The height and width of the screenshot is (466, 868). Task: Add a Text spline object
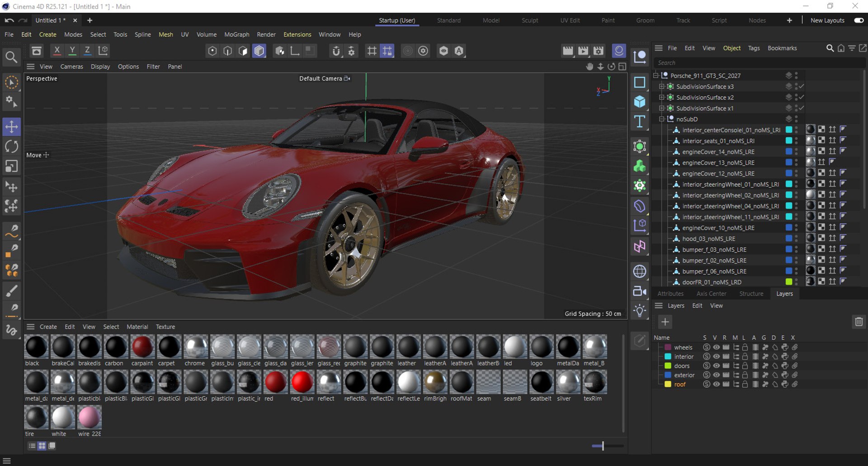(640, 122)
